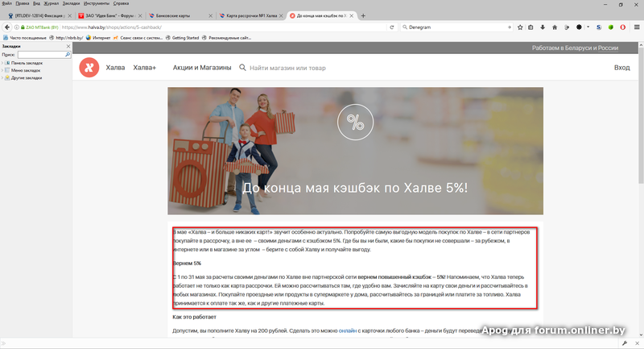Open the Вид menu
Image resolution: width=644 pixels, height=349 pixels.
point(36,3)
